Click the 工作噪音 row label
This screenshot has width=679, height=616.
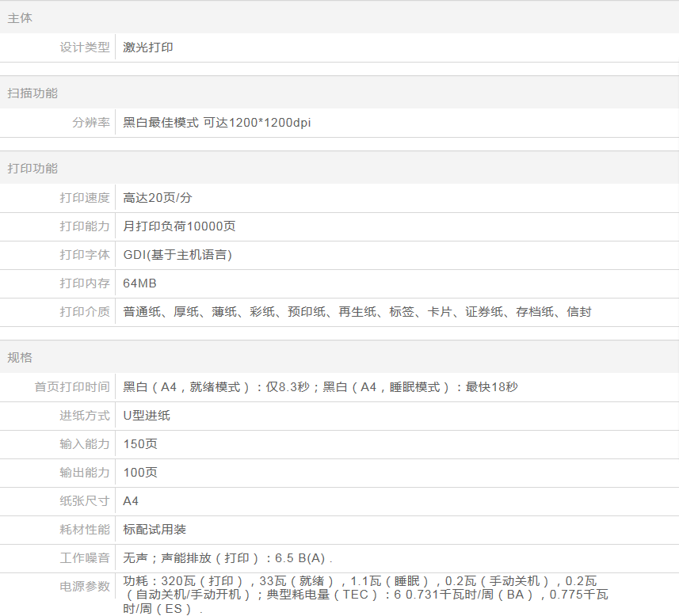coord(85,558)
